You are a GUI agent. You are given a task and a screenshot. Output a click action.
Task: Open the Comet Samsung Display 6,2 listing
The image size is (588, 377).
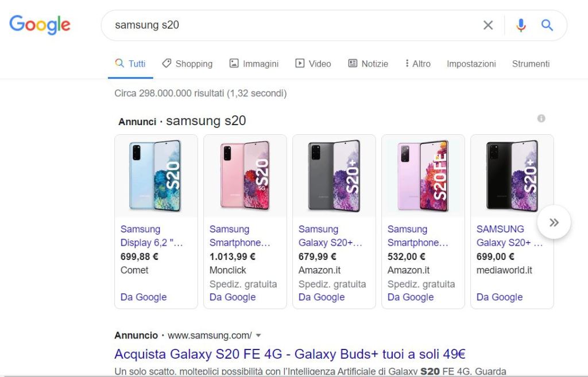pos(152,236)
